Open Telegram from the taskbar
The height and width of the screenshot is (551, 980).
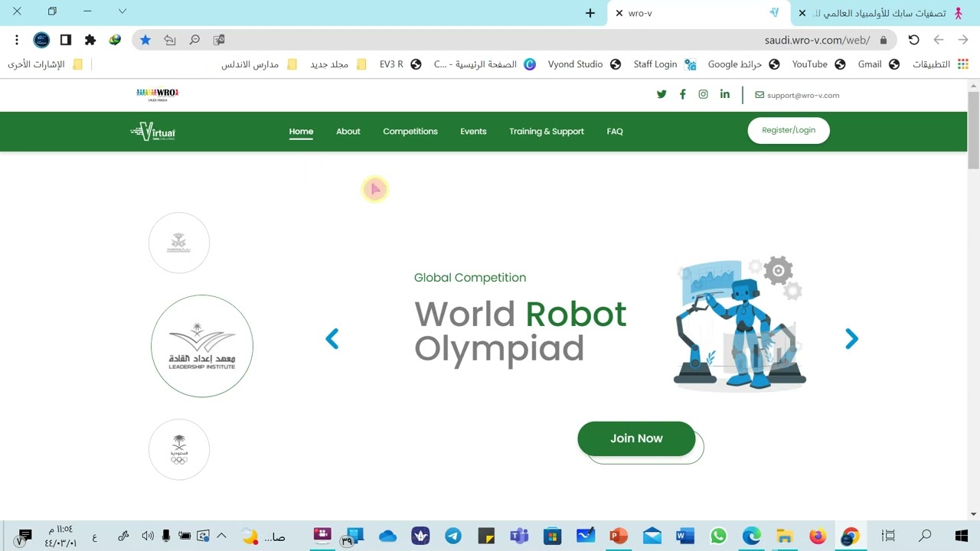coord(453,536)
